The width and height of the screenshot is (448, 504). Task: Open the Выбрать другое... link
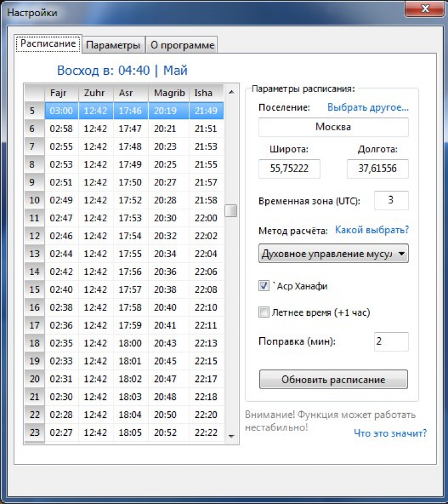point(368,108)
